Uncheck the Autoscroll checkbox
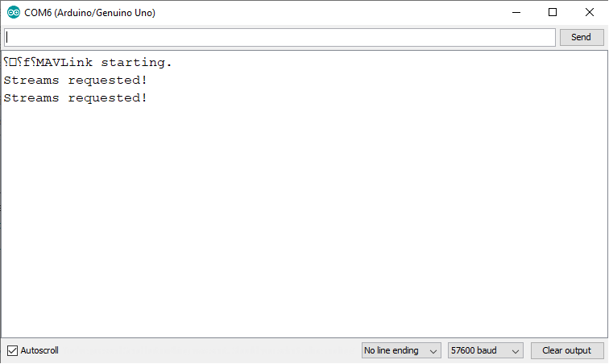Image resolution: width=609 pixels, height=364 pixels. [x=12, y=350]
